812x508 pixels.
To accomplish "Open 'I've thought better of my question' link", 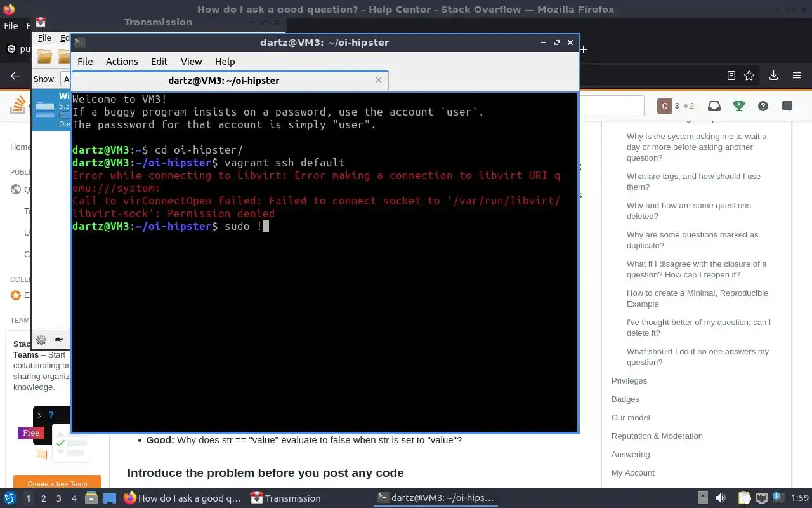I will pyautogui.click(x=698, y=328).
